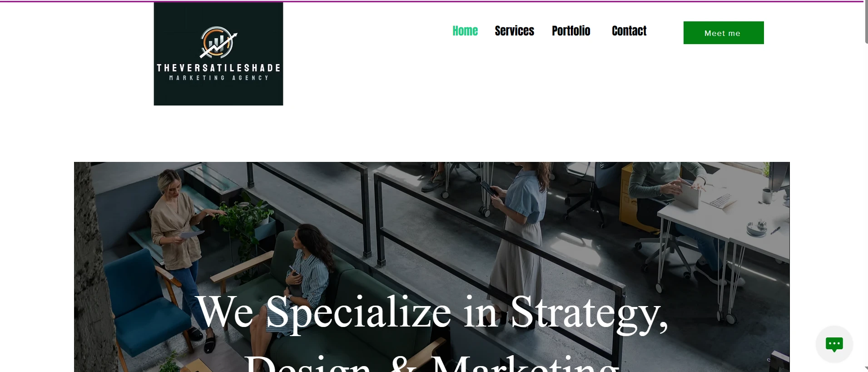Click the scrollbar down arrow
Viewport: 868px width, 372px height.
pyautogui.click(x=866, y=368)
